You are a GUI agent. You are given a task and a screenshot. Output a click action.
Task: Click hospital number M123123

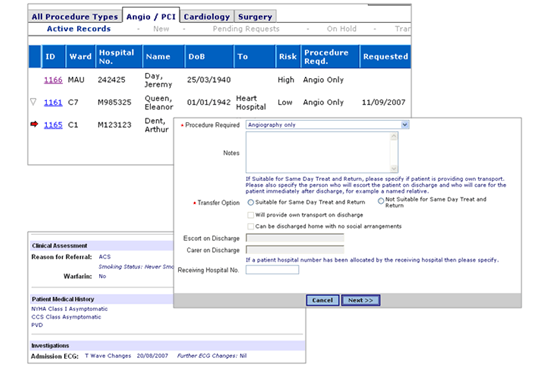click(x=114, y=125)
